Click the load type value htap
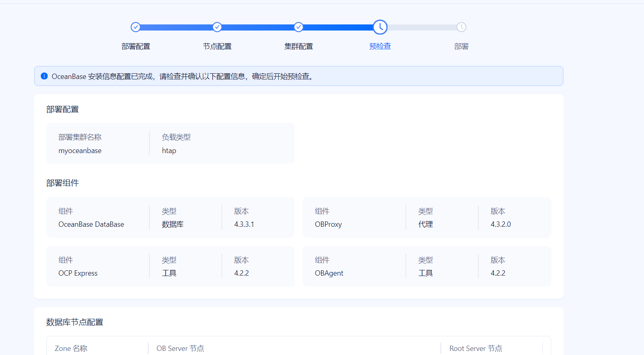Image resolution: width=644 pixels, height=355 pixels. [169, 151]
